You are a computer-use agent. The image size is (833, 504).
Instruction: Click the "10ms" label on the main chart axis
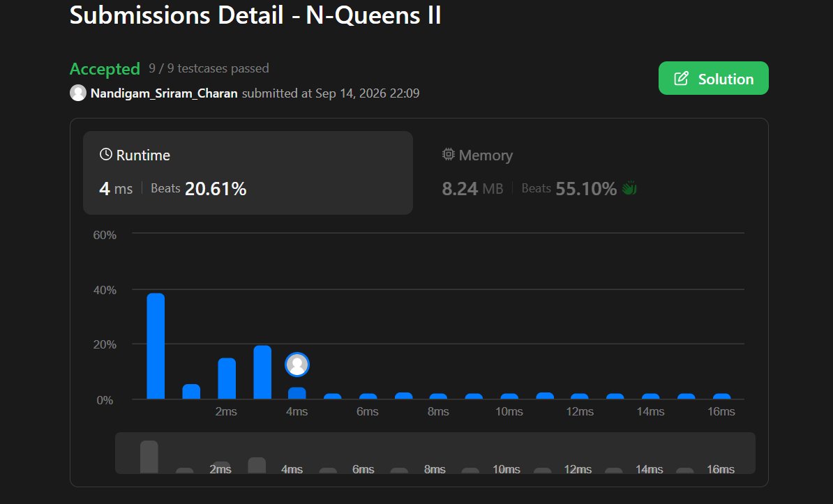[509, 411]
